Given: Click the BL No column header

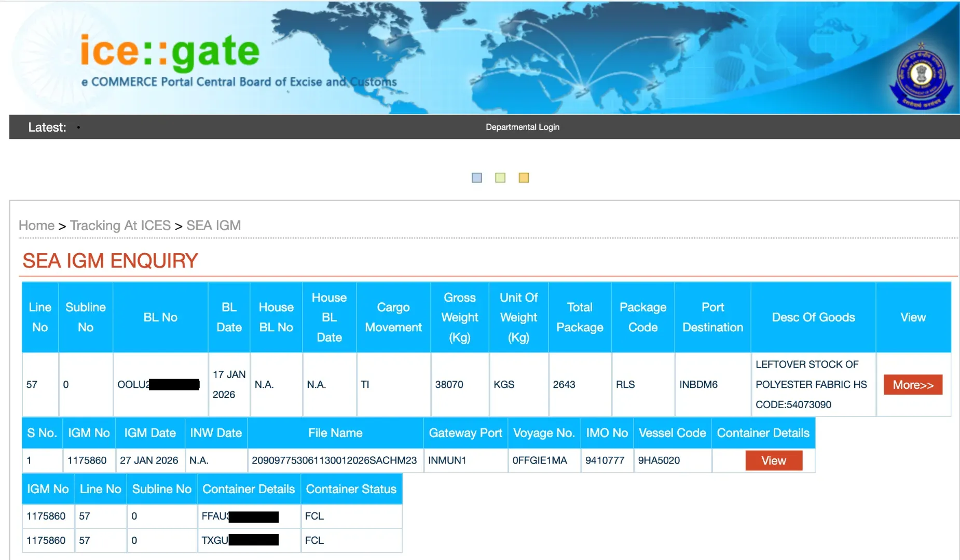Looking at the screenshot, I should point(160,317).
